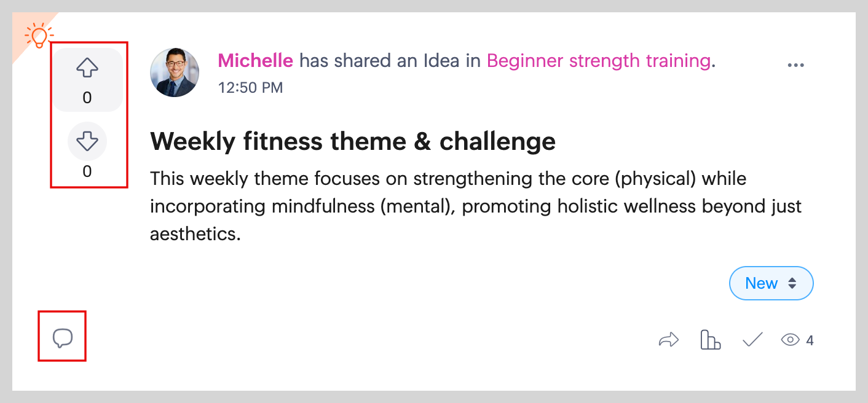This screenshot has height=403, width=868.
Task: Click Michelle's profile photo
Action: (175, 72)
